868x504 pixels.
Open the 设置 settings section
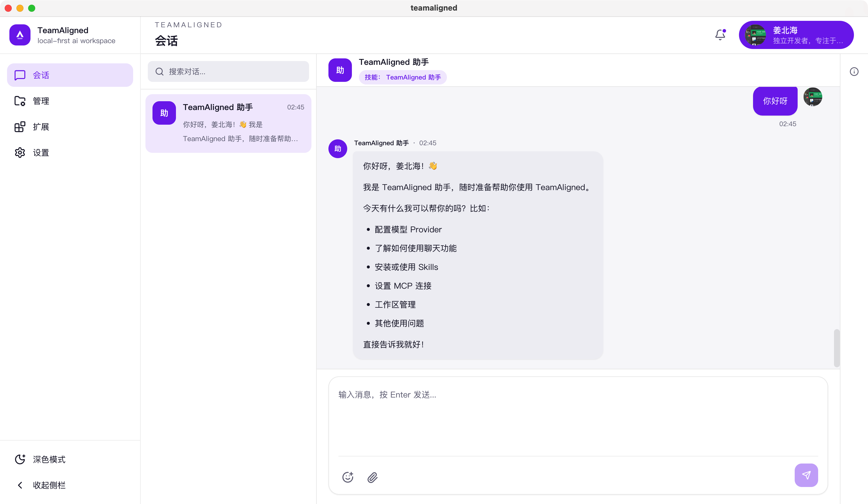70,153
